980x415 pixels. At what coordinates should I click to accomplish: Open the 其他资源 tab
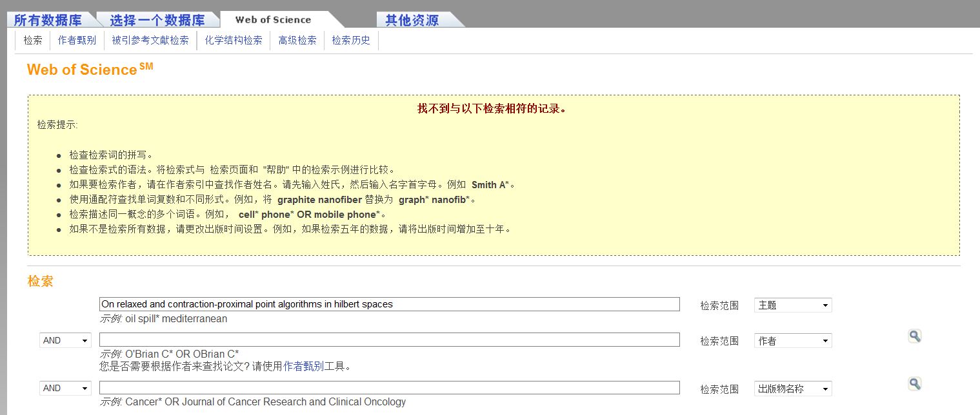coord(412,20)
